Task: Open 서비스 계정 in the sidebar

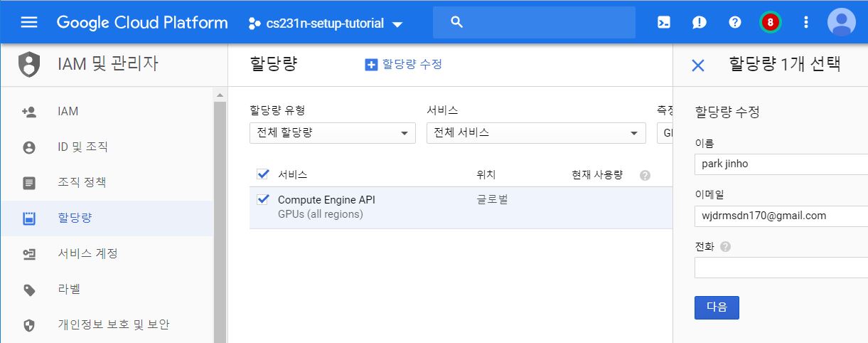Action: pyautogui.click(x=87, y=253)
